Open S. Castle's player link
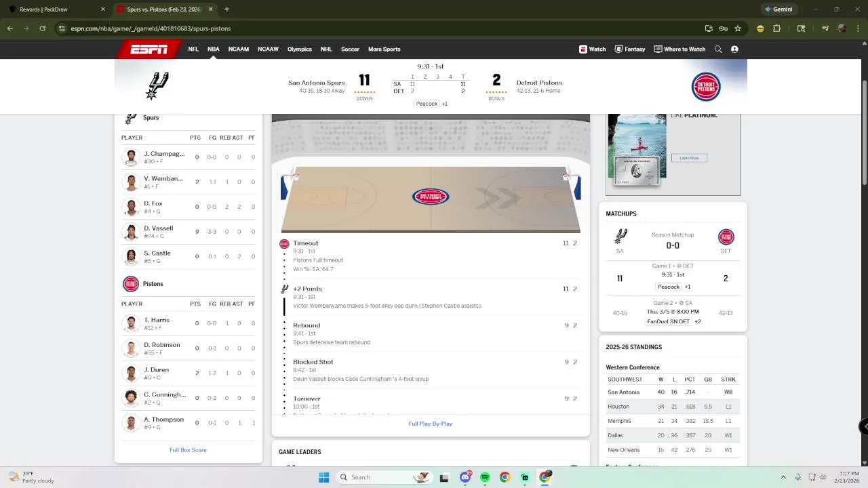Screen dimensions: 868x488 click(x=157, y=253)
